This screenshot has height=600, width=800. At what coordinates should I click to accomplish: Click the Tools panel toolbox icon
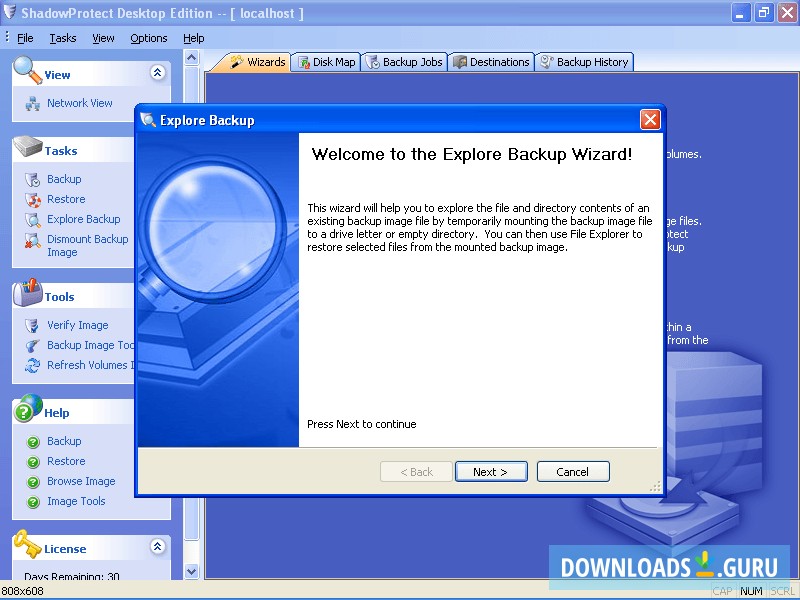coord(28,292)
